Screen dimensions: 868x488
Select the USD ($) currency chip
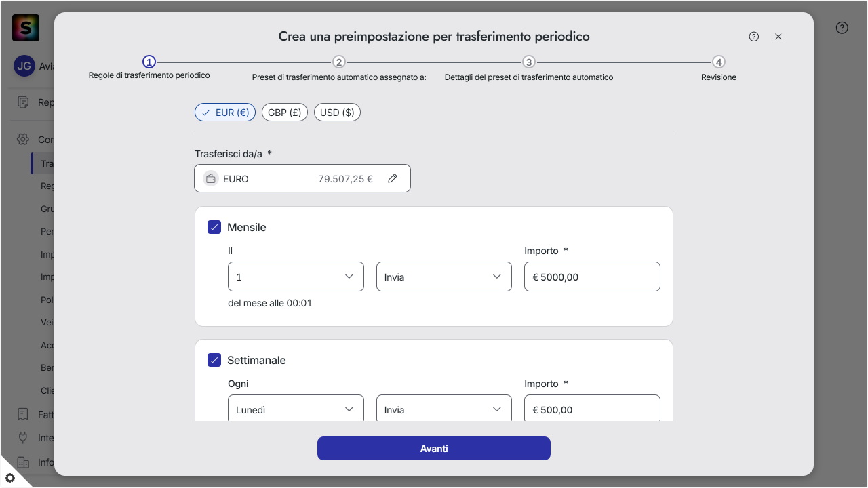(337, 113)
